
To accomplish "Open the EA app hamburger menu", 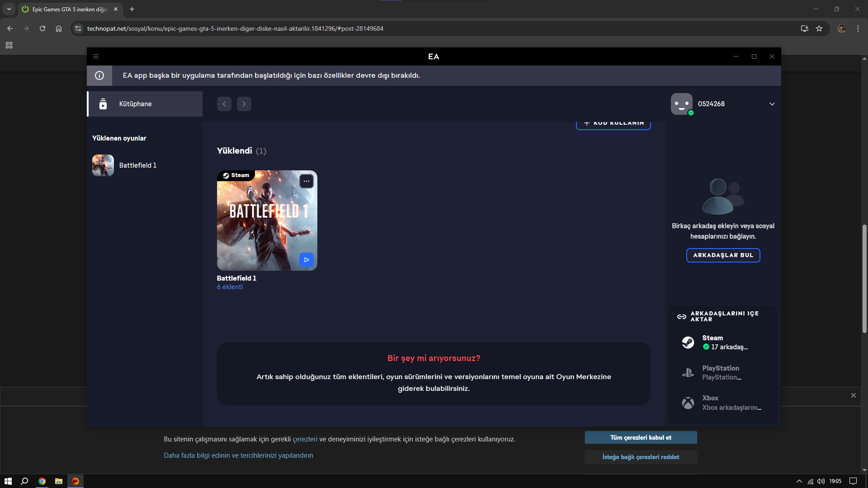I will pos(96,56).
